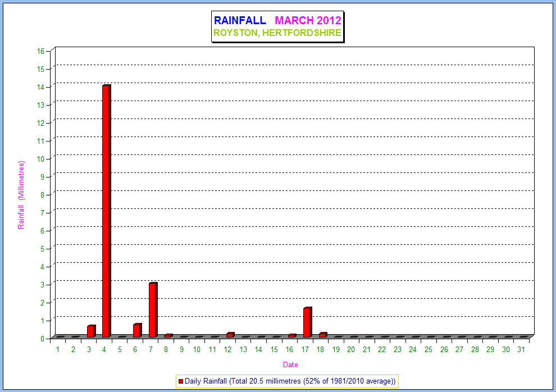Screen dimensions: 556x392
Task: Click x-axis date label '4'
Action: [x=104, y=349]
